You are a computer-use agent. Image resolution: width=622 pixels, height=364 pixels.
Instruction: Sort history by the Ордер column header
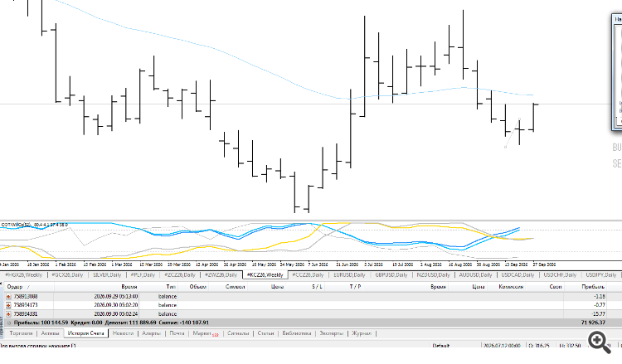15,286
